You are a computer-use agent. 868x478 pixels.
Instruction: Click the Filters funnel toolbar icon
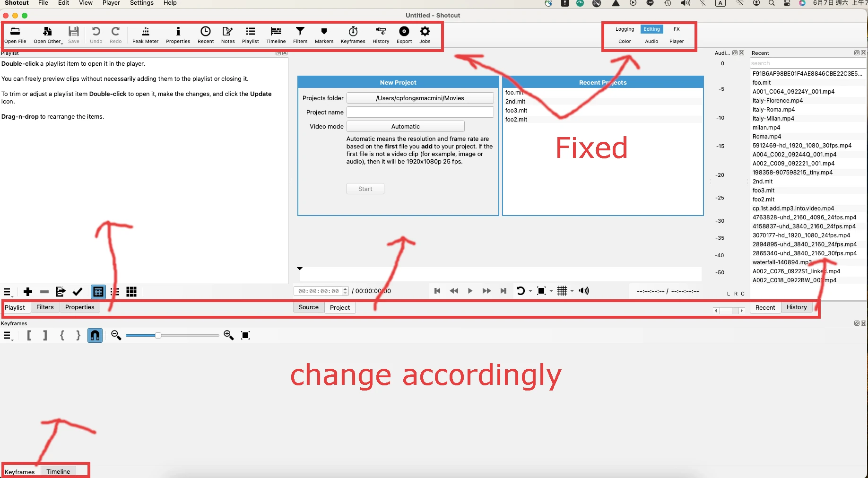300,35
